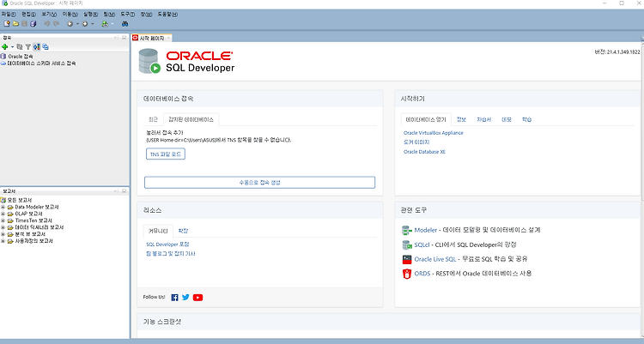The image size is (644, 344).
Task: Click the binoculars Find DB Object icon
Action: (x=125, y=24)
